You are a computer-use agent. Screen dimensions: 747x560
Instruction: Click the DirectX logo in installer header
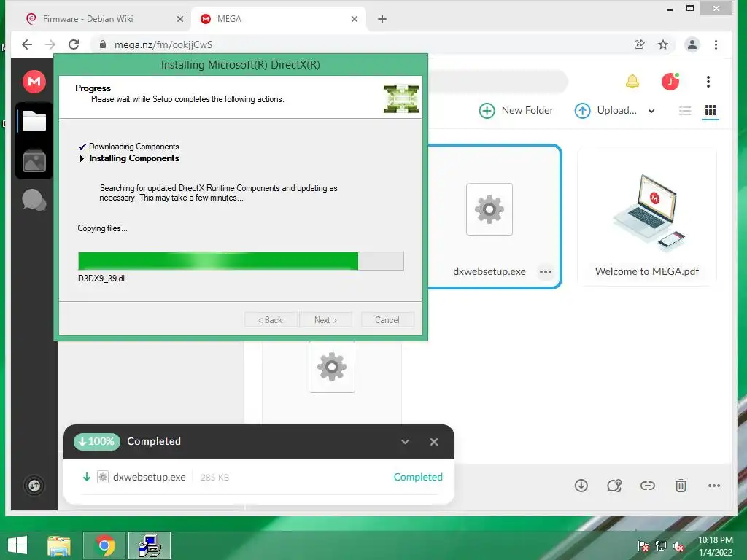tap(401, 98)
